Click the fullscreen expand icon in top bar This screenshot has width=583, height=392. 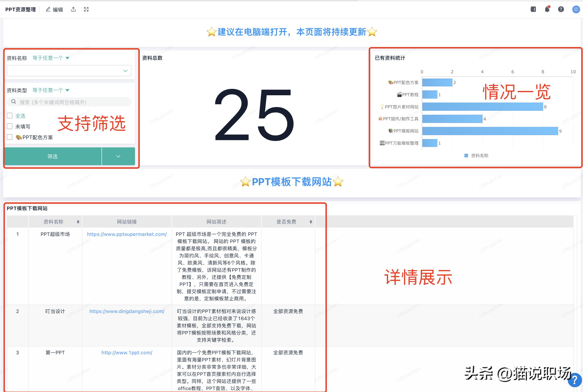86,9
